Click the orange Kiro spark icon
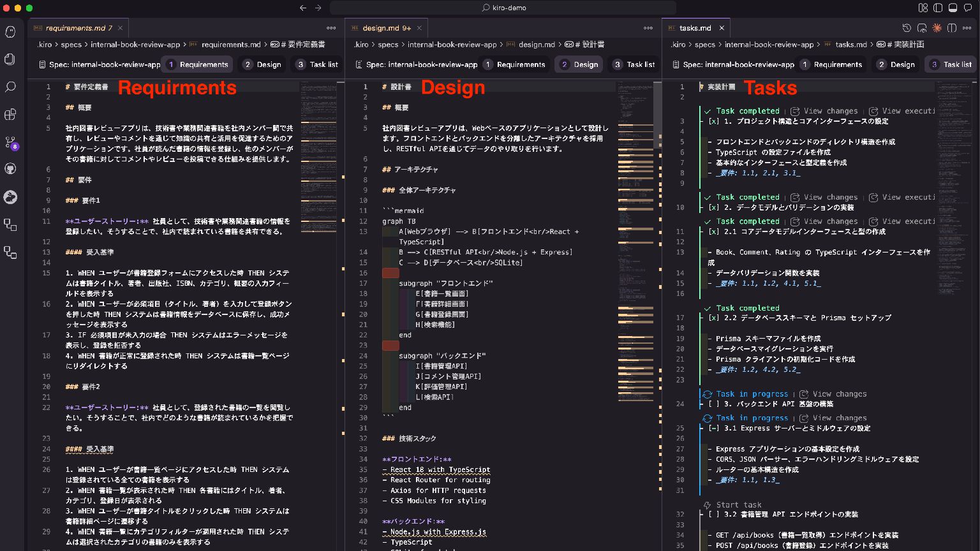This screenshot has width=980, height=551. [937, 28]
